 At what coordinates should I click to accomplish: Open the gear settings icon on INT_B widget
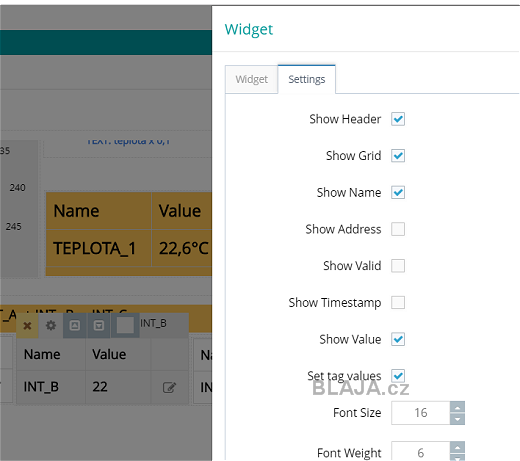51,325
